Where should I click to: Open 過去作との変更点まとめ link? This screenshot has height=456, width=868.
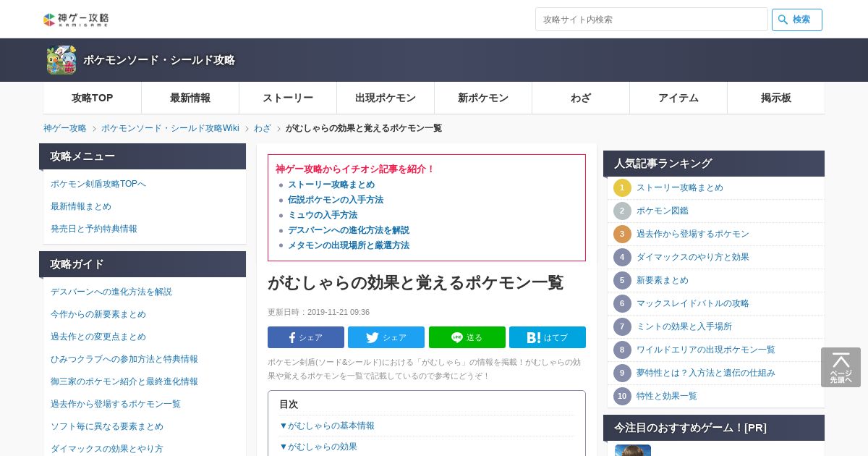pyautogui.click(x=98, y=337)
